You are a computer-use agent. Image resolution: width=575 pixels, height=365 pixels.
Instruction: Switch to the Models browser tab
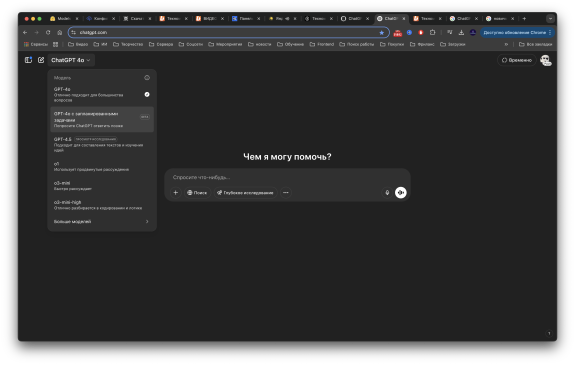click(x=65, y=18)
